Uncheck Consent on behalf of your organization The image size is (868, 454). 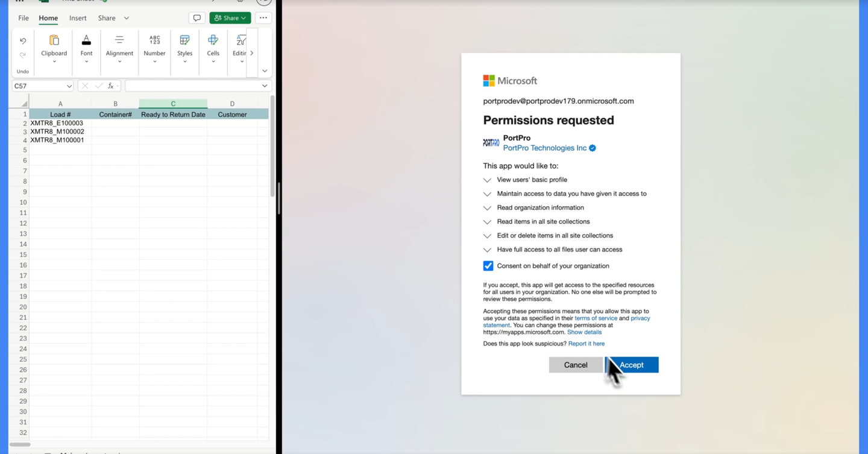[x=488, y=266]
